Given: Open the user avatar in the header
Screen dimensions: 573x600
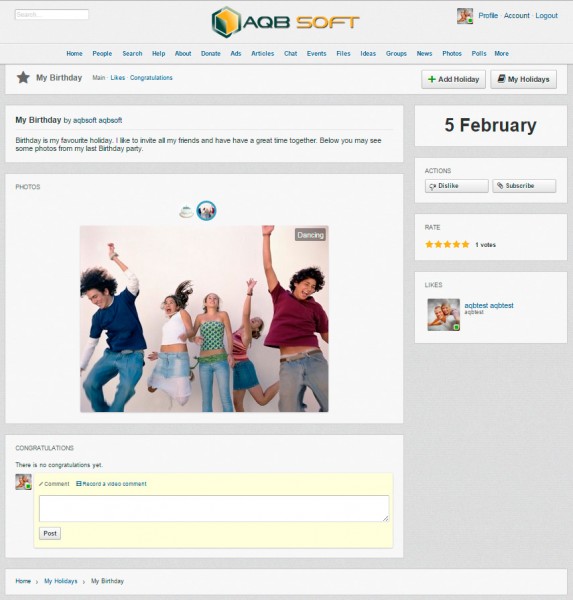Looking at the screenshot, I should pos(465,16).
